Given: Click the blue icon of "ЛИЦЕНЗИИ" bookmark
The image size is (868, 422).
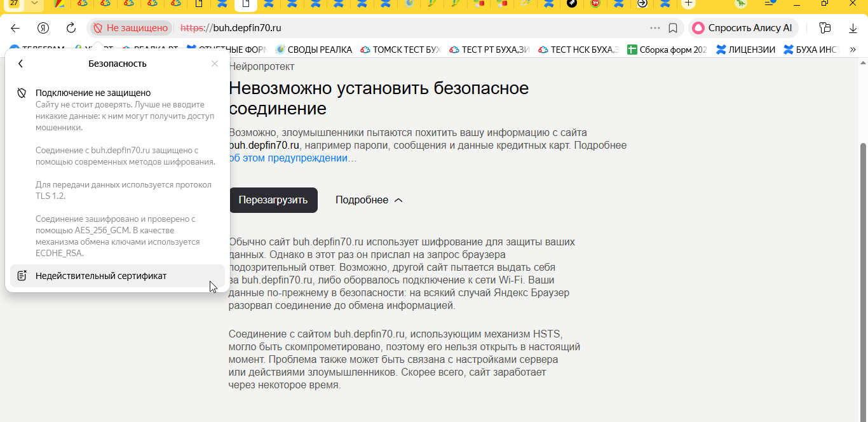Looking at the screenshot, I should point(721,50).
